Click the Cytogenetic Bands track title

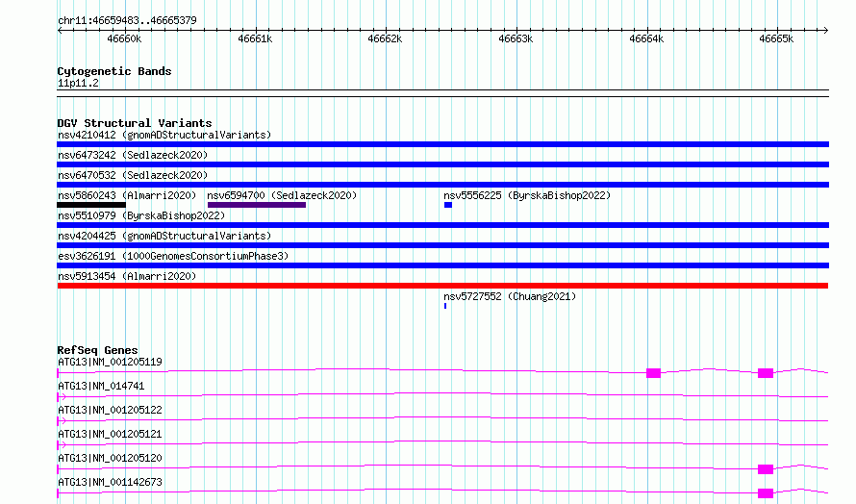114,71
